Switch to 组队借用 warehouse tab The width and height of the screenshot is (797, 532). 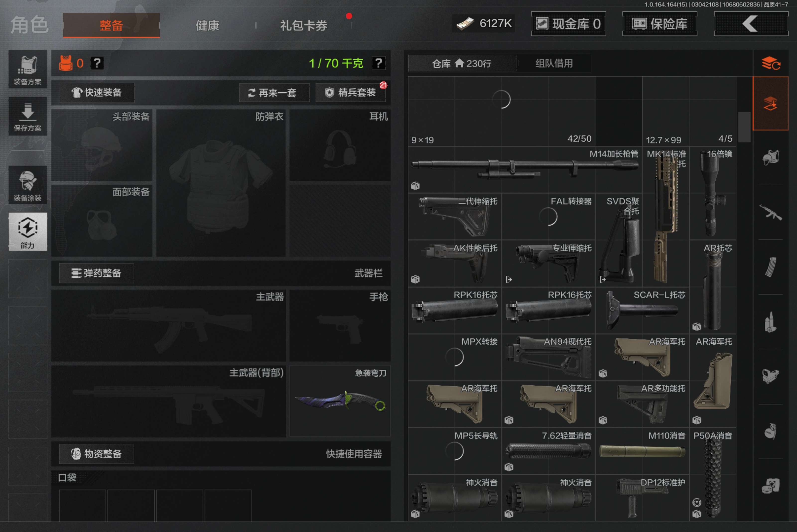(554, 64)
